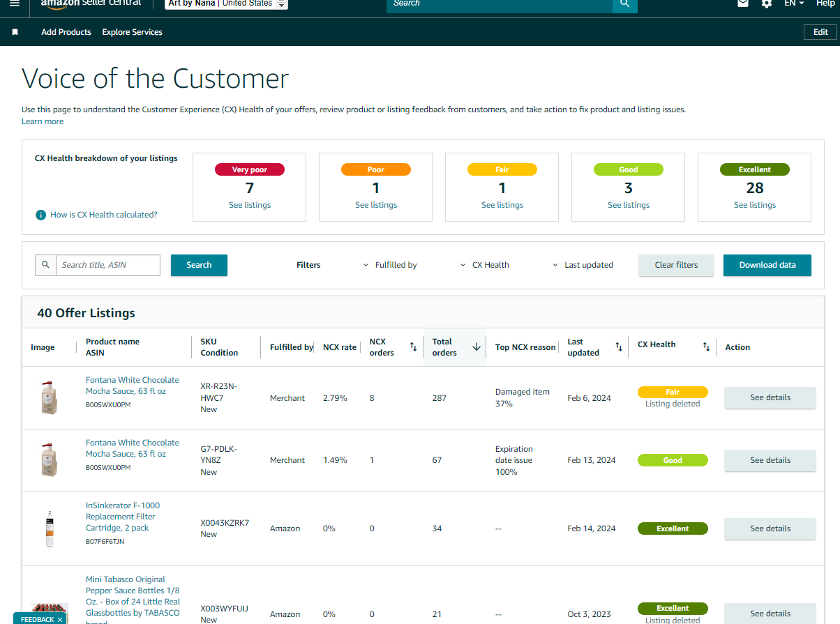Image resolution: width=840 pixels, height=624 pixels.
Task: See details for the InSinkerator filter listing
Action: (770, 528)
